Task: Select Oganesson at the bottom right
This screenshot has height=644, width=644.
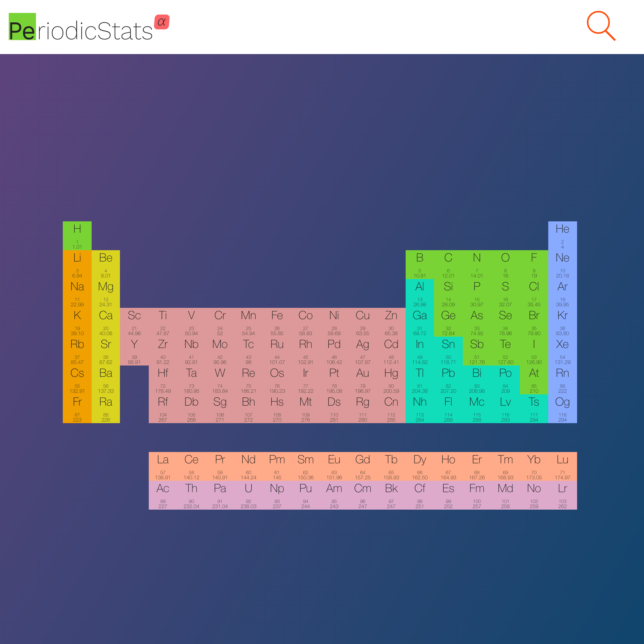Action: [563, 408]
